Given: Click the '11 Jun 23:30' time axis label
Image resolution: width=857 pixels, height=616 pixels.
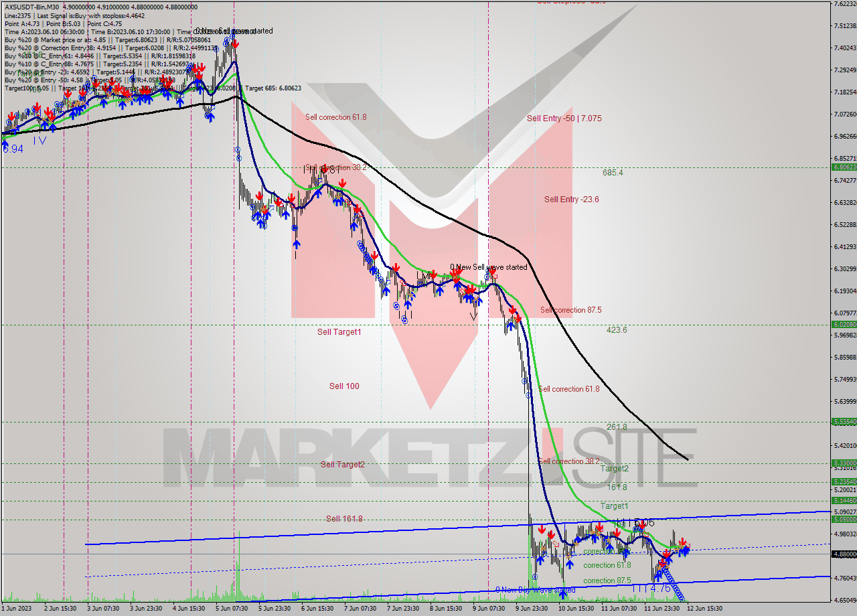Looking at the screenshot, I should (x=662, y=609).
